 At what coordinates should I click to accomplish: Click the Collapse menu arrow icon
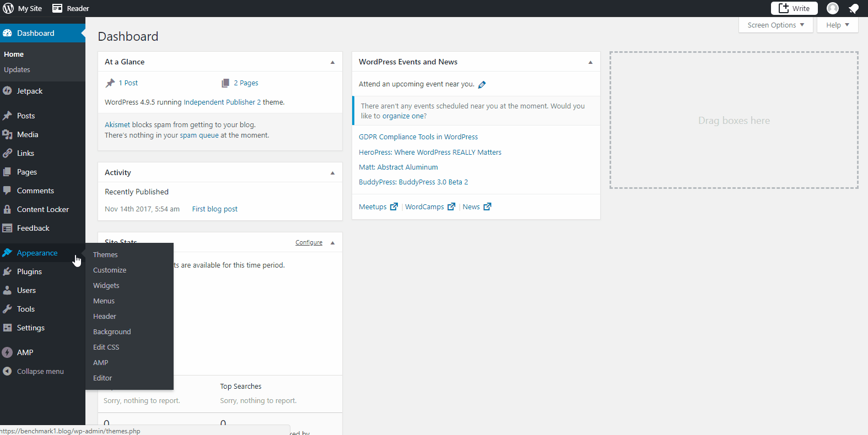pos(7,371)
